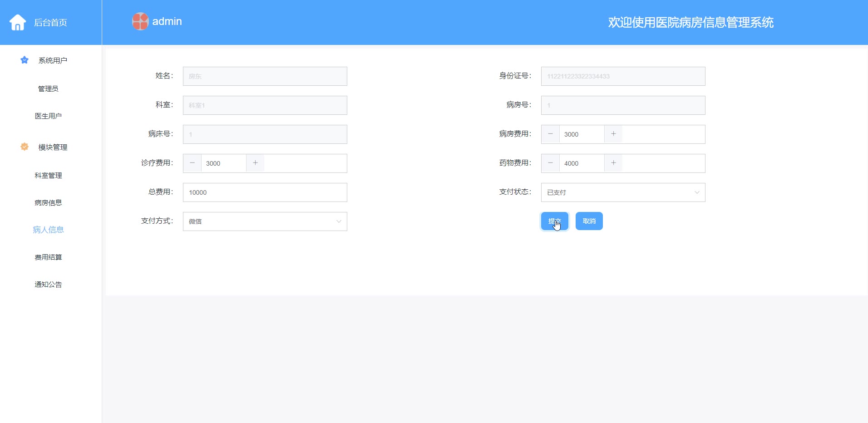Image resolution: width=868 pixels, height=423 pixels.
Task: Click the admin username text
Action: tap(167, 21)
